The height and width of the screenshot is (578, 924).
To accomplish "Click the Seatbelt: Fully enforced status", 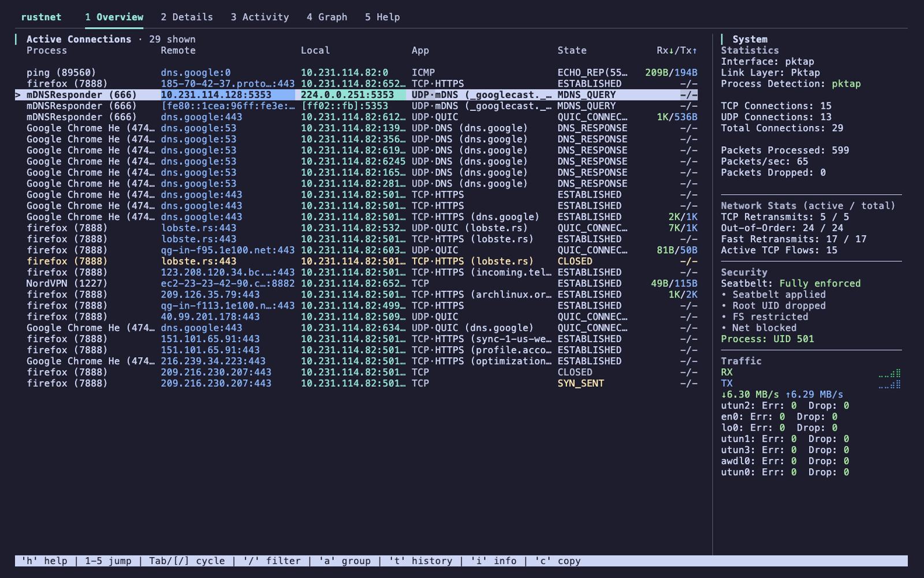I will click(x=791, y=283).
